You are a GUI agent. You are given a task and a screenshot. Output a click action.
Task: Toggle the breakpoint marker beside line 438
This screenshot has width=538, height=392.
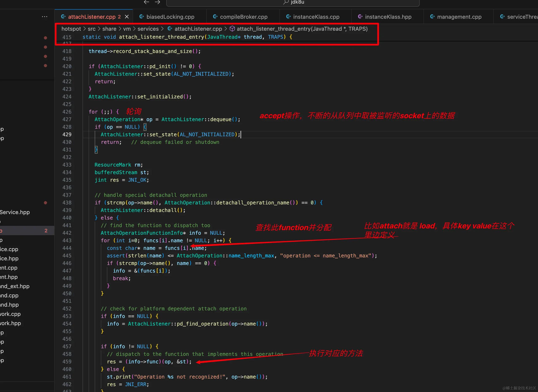tap(45, 203)
